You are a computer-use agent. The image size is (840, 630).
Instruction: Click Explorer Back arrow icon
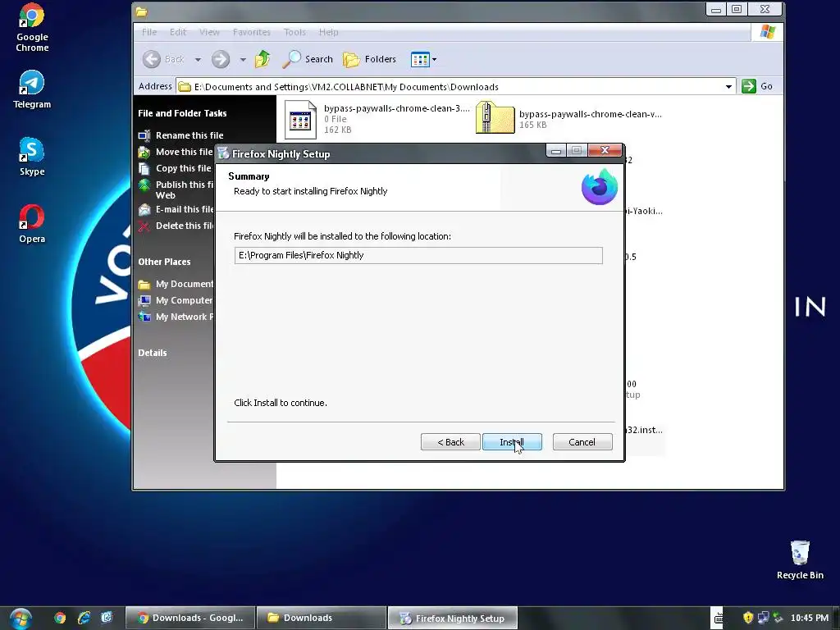(152, 59)
